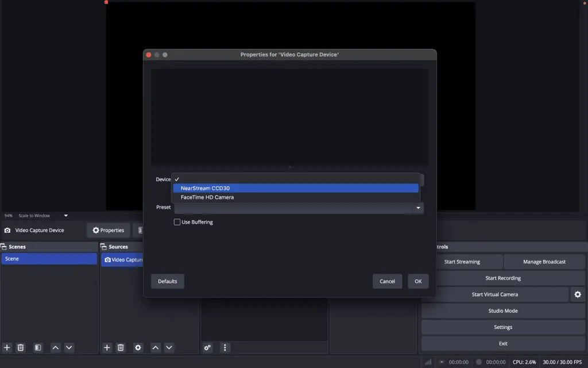The height and width of the screenshot is (368, 588).
Task: Delete selected scene with trash icon
Action: pos(21,347)
